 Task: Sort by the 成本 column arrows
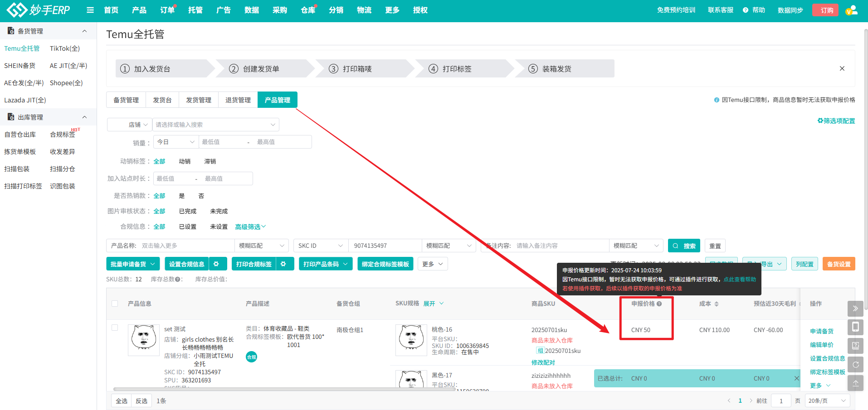[717, 304]
